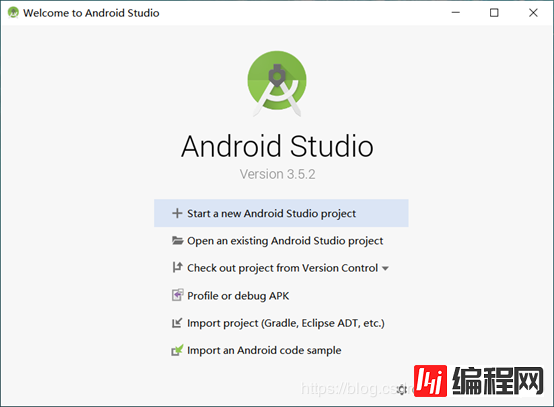Click the Import project arrow icon
554x407 pixels.
[x=177, y=323]
